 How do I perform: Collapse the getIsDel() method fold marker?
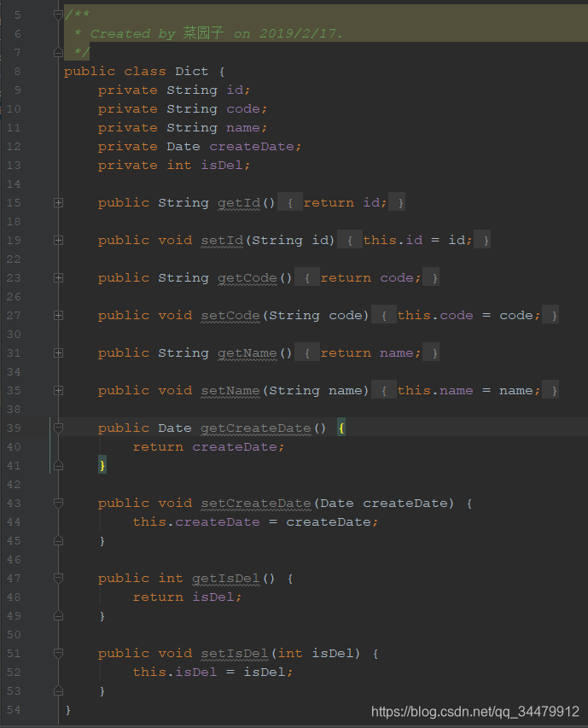click(59, 579)
